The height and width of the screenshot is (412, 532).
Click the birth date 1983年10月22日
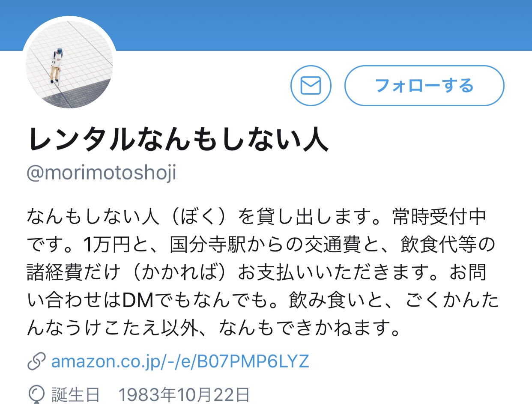(184, 394)
